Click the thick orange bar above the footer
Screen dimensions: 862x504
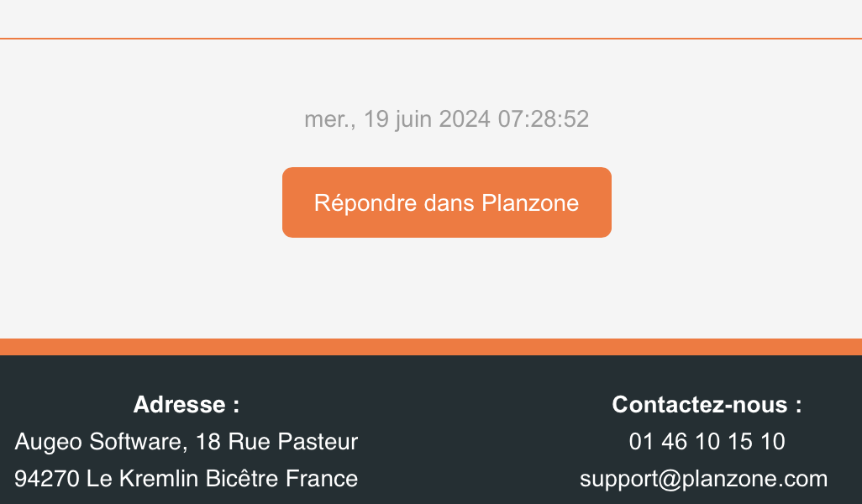click(431, 347)
